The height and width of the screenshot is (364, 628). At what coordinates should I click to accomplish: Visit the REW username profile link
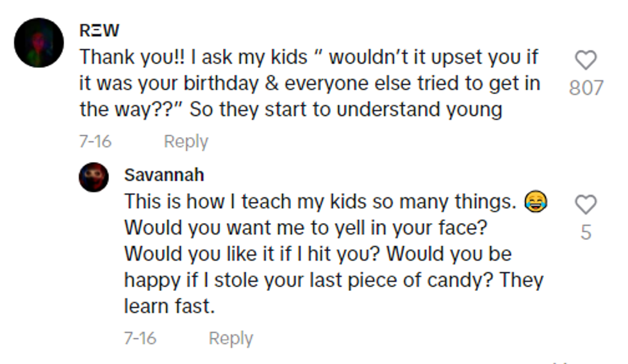(x=99, y=31)
